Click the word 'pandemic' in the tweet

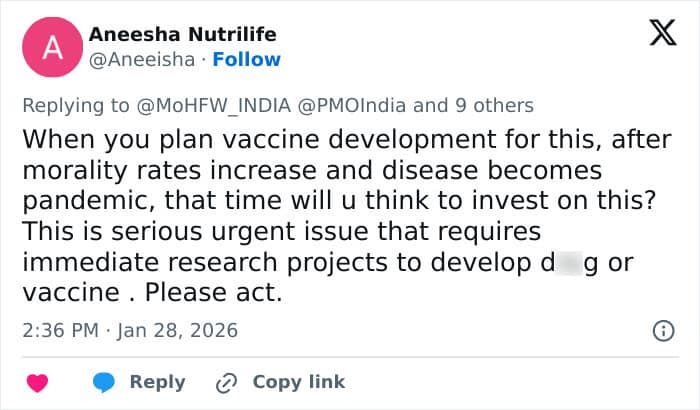[77, 201]
